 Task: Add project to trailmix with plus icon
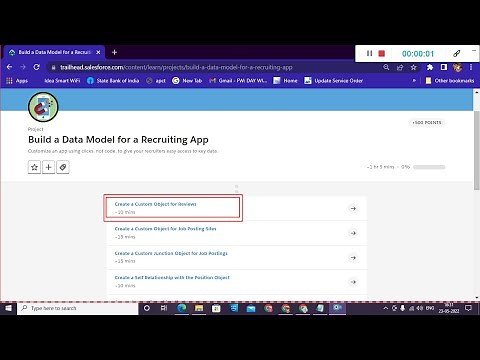click(x=48, y=167)
